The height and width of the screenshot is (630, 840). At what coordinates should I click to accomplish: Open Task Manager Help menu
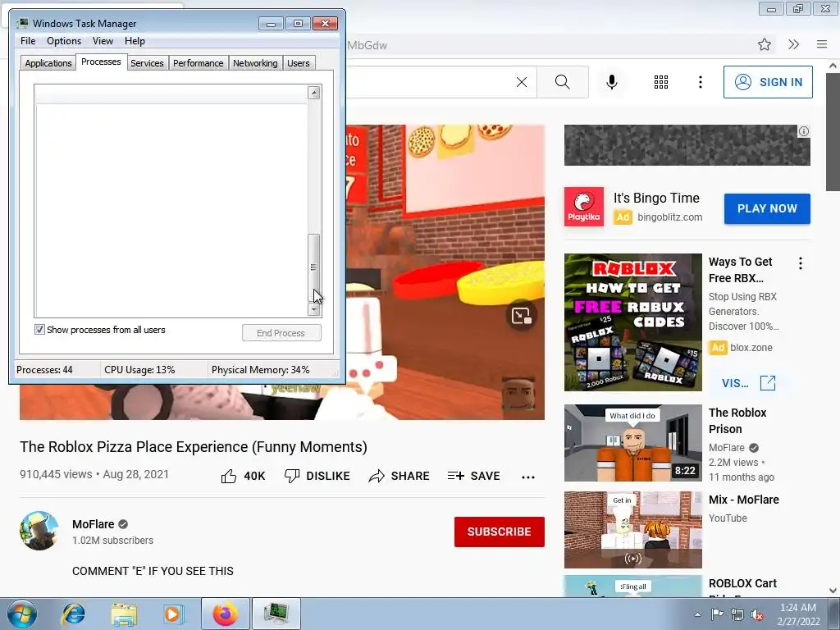(135, 41)
